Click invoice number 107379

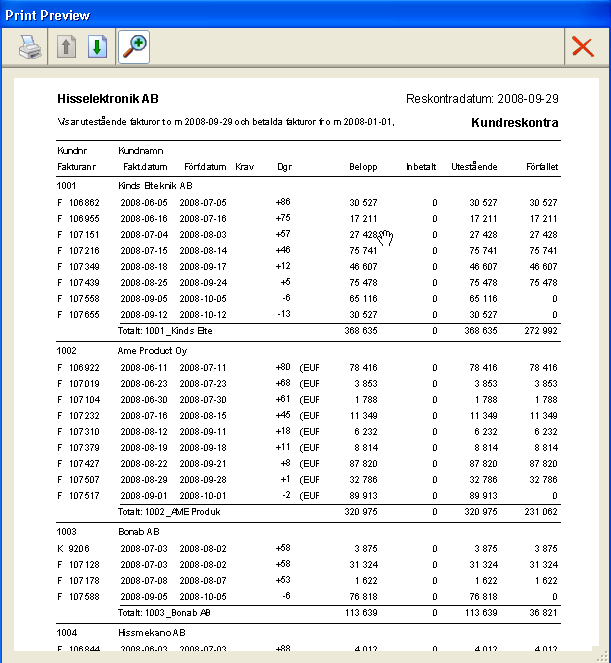click(84, 448)
